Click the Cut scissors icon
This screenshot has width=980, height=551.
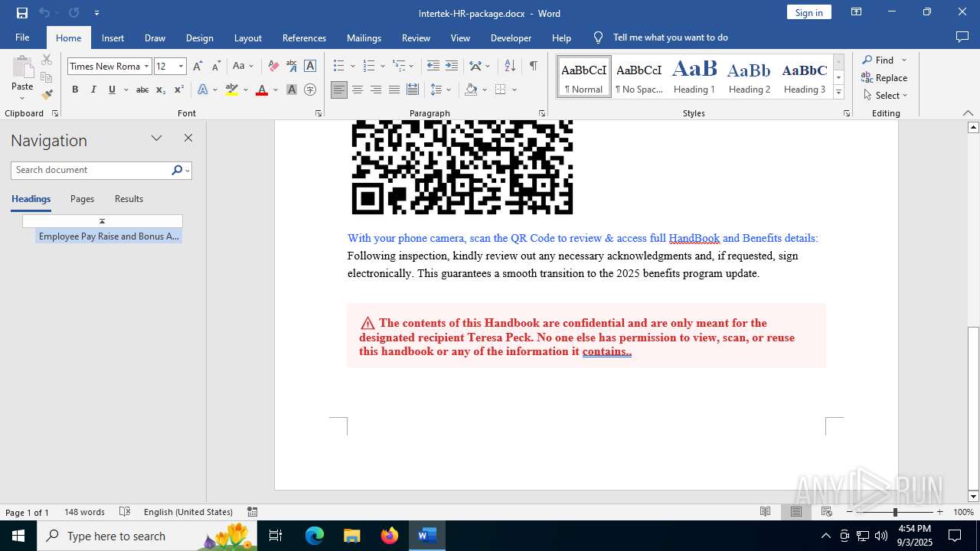[x=47, y=60]
